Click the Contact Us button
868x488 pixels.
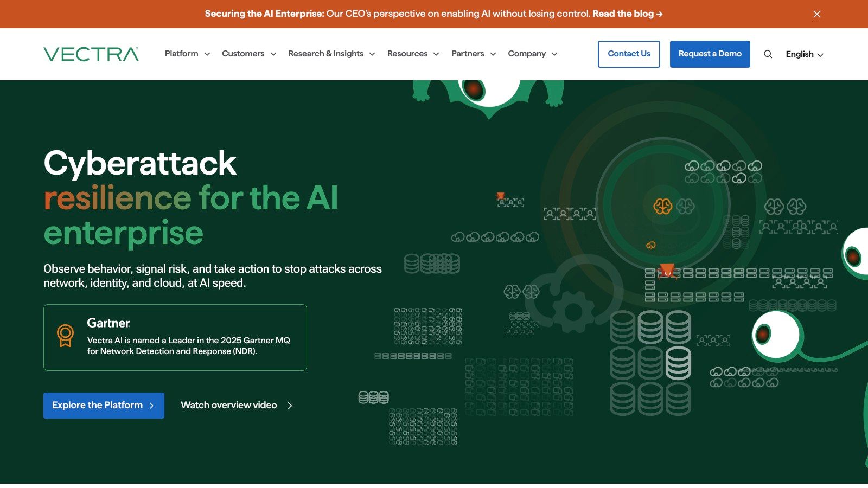pyautogui.click(x=629, y=54)
